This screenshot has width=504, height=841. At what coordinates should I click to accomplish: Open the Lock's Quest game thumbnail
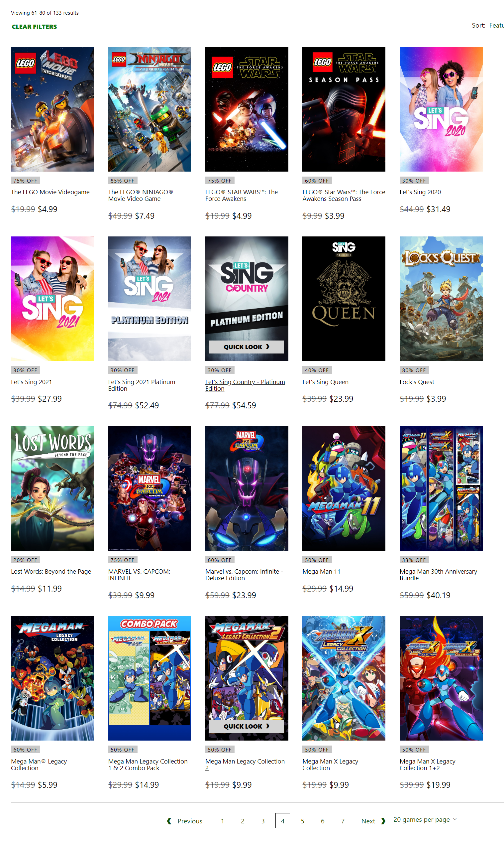[441, 299]
